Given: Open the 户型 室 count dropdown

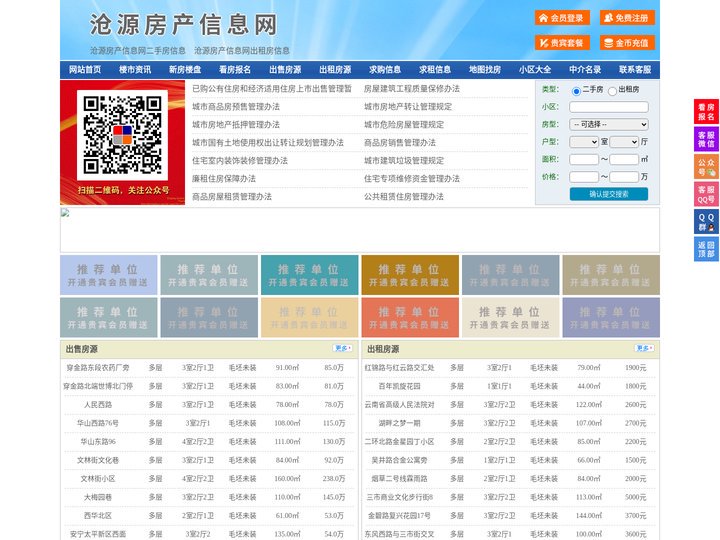Looking at the screenshot, I should coord(584,142).
